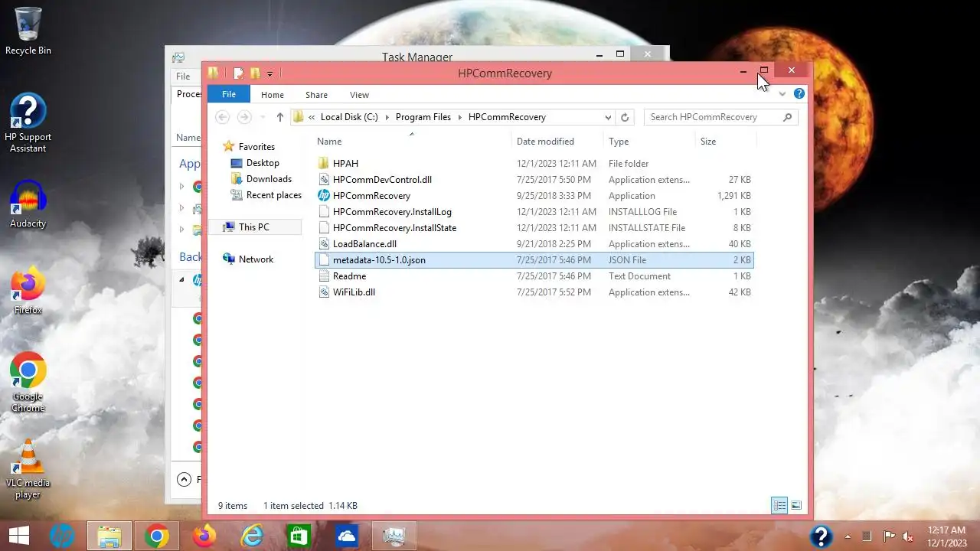
Task: Select the metadata-10.5-1.0.json file
Action: click(x=534, y=259)
